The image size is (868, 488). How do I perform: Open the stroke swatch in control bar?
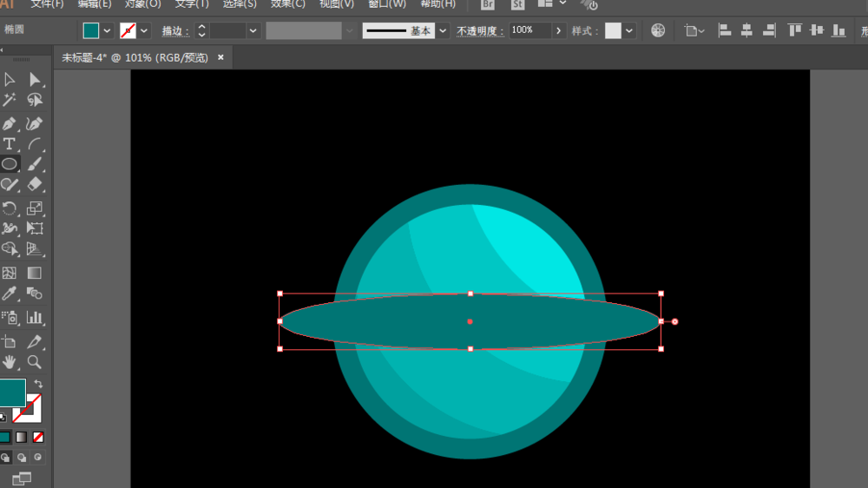(x=128, y=30)
